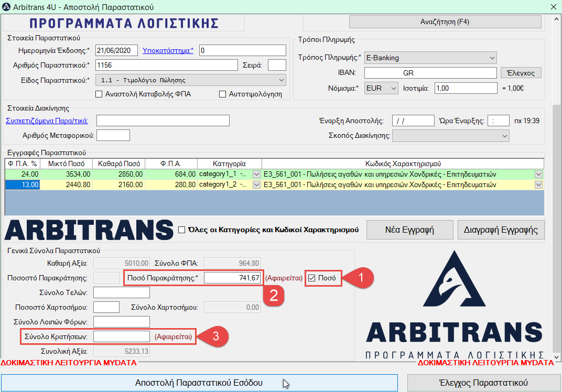Click the 2160,00 Καθαρό Ποσό cell
Image resolution: width=562 pixels, height=392 pixels.
click(x=118, y=185)
